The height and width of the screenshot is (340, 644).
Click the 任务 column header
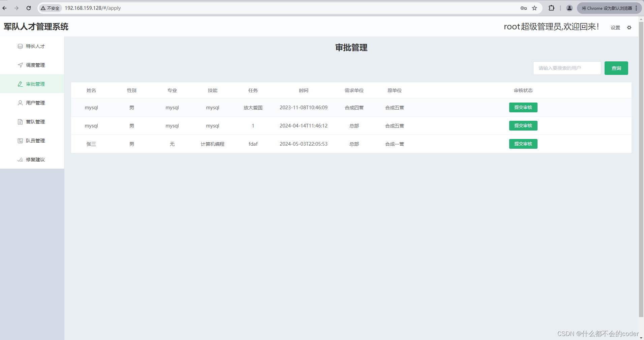[x=253, y=90]
